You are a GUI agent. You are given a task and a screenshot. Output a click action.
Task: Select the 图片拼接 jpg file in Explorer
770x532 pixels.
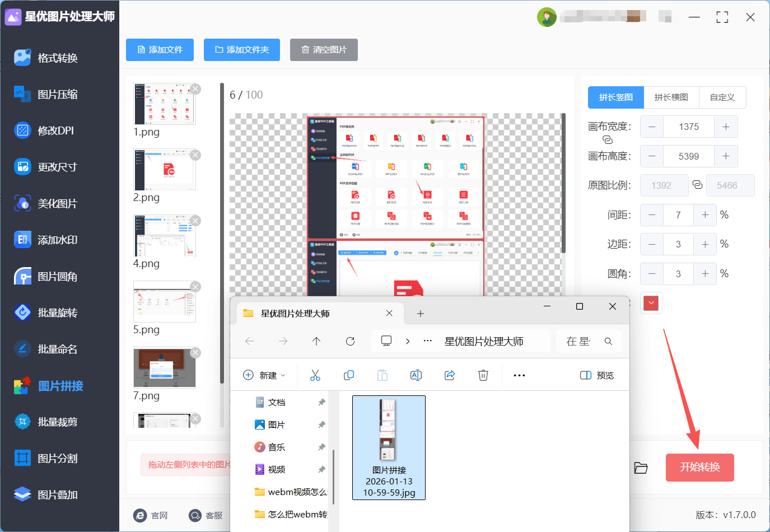(389, 447)
